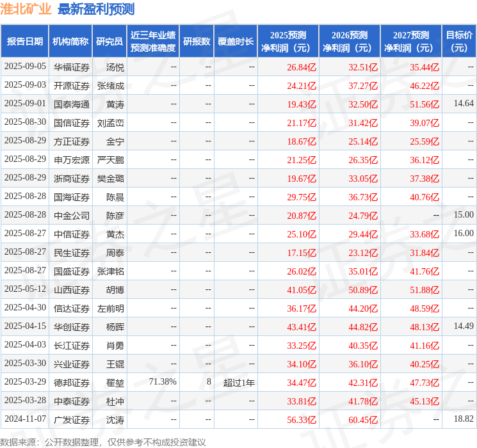The width and height of the screenshot is (477, 448).
Task: Select the 长江证券 institution cell
Action: (x=72, y=346)
